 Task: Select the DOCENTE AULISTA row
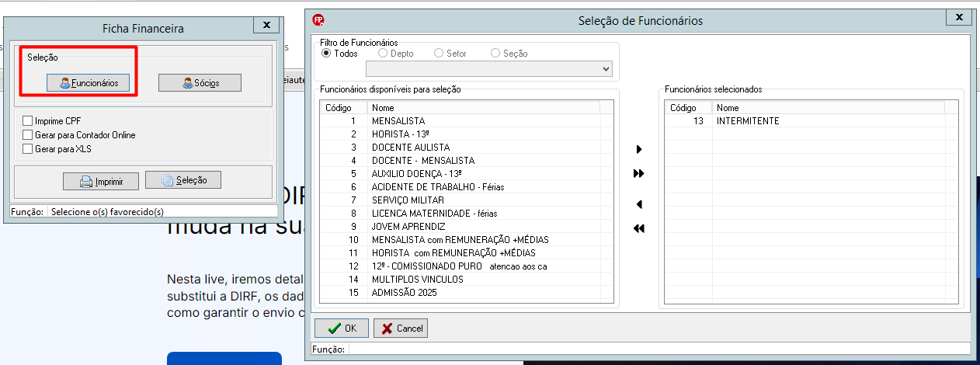tap(467, 148)
